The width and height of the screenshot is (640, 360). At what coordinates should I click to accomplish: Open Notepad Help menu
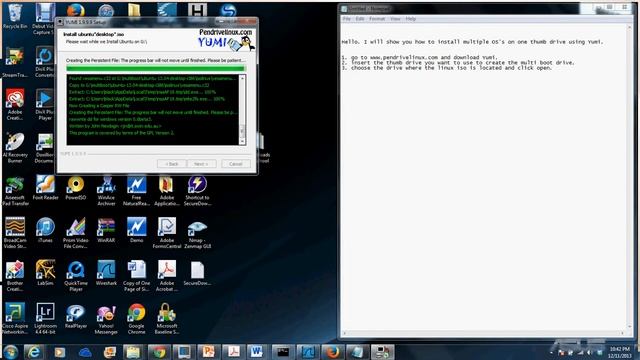click(x=411, y=19)
